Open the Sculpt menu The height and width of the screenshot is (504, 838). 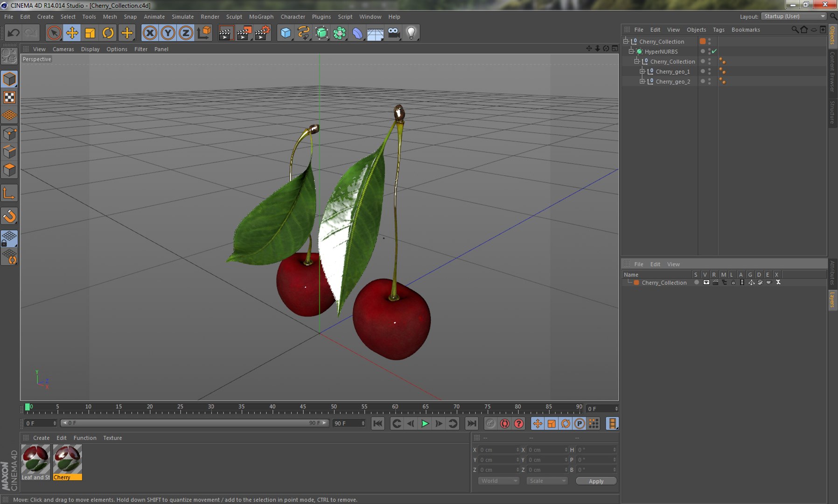[234, 16]
